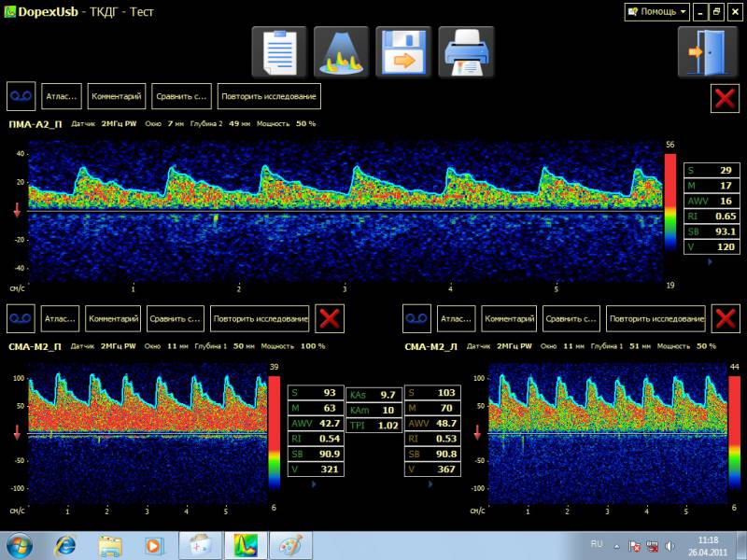Select V value 321

coord(330,469)
